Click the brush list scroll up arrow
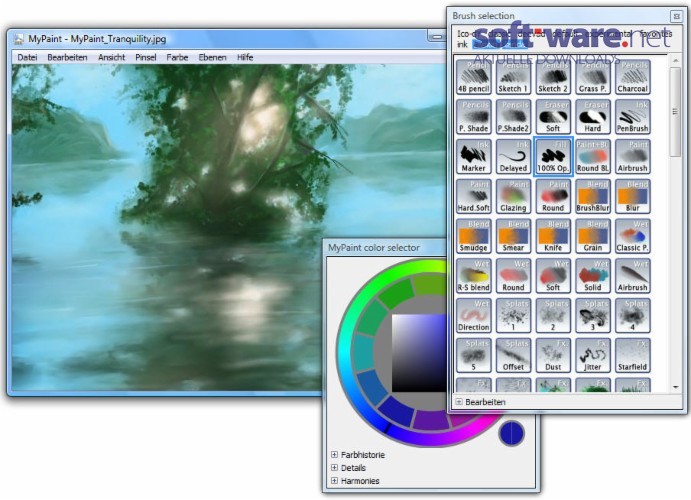The width and height of the screenshot is (691, 500). [x=676, y=60]
